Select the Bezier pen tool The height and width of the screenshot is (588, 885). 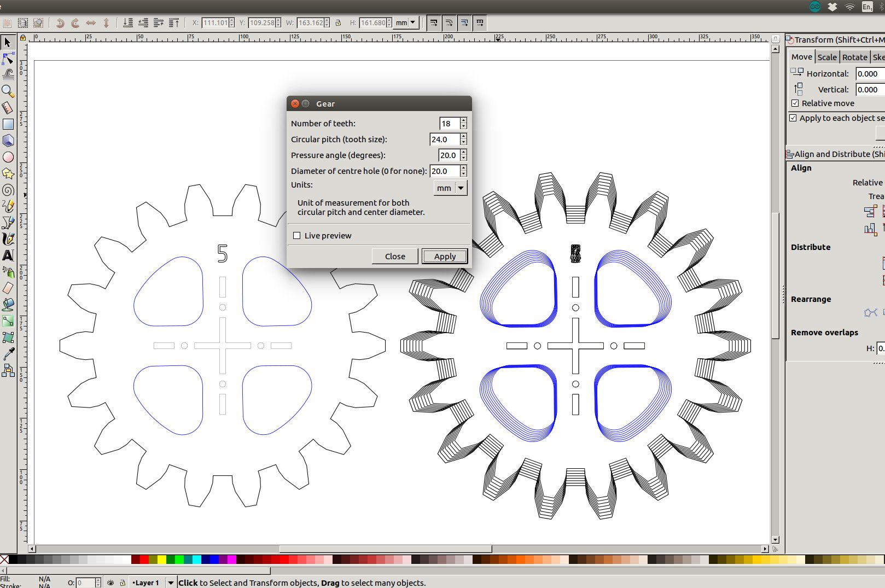[8, 223]
